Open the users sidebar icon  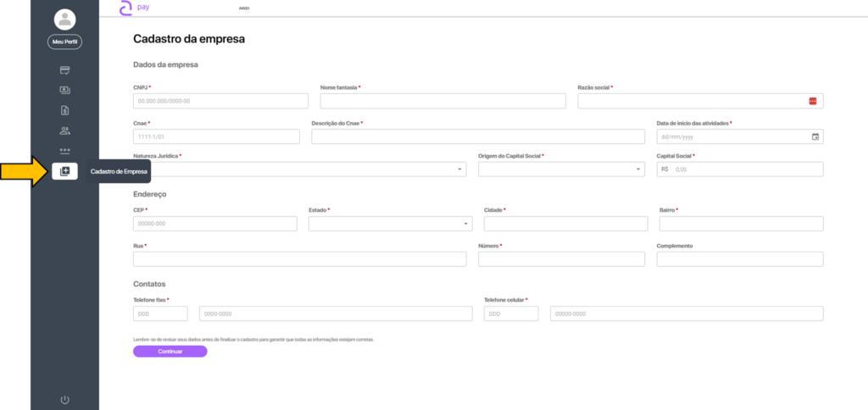pos(64,130)
